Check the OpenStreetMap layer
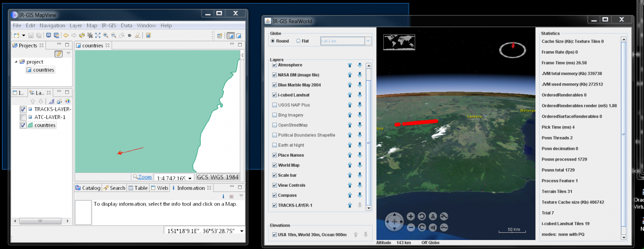The height and width of the screenshot is (249, 644). 274,125
